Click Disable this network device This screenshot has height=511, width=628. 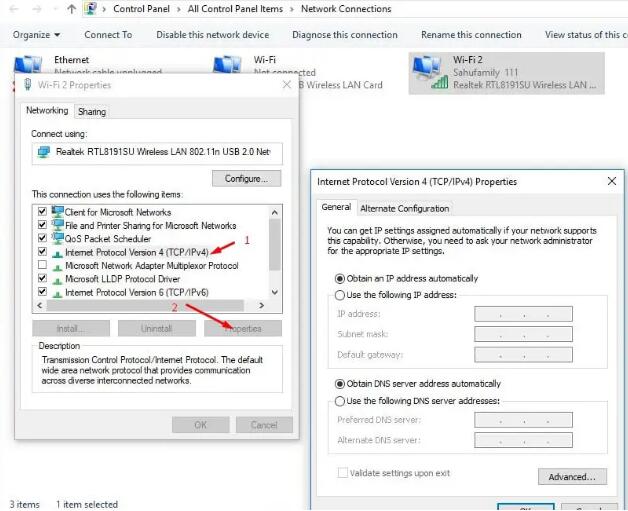point(213,35)
